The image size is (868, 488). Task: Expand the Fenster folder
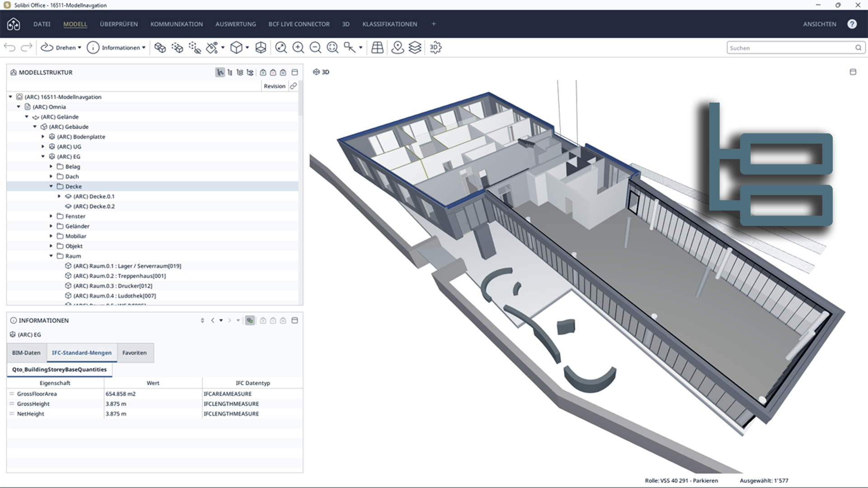[51, 216]
